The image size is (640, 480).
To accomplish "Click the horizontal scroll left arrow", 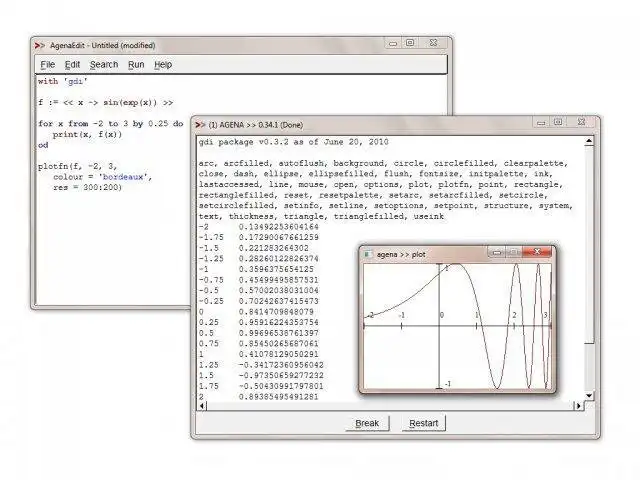I will pos(202,406).
